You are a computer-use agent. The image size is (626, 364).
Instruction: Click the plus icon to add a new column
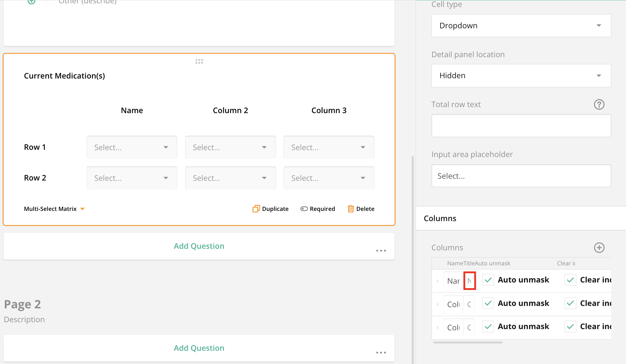click(599, 248)
